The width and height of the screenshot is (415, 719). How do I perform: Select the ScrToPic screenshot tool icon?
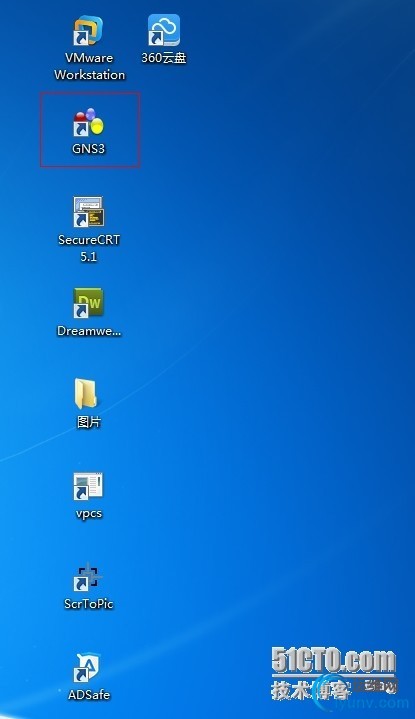tap(87, 577)
